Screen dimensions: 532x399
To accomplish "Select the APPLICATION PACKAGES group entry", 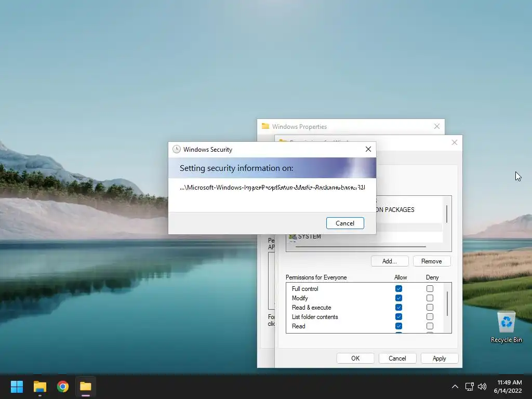I will [x=395, y=210].
